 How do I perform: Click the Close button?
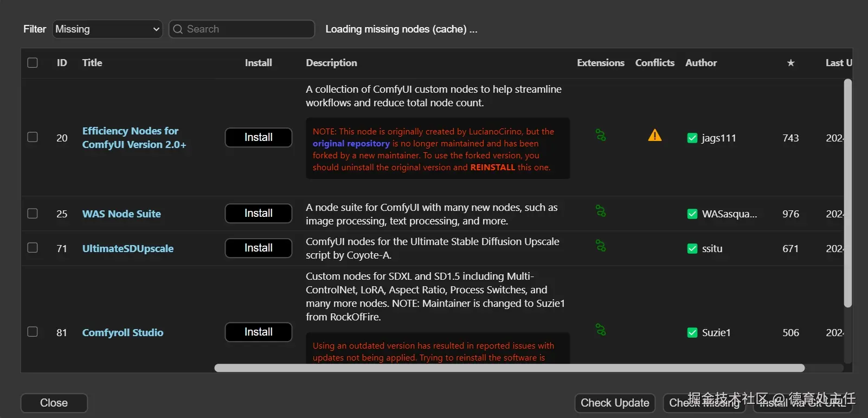[54, 403]
